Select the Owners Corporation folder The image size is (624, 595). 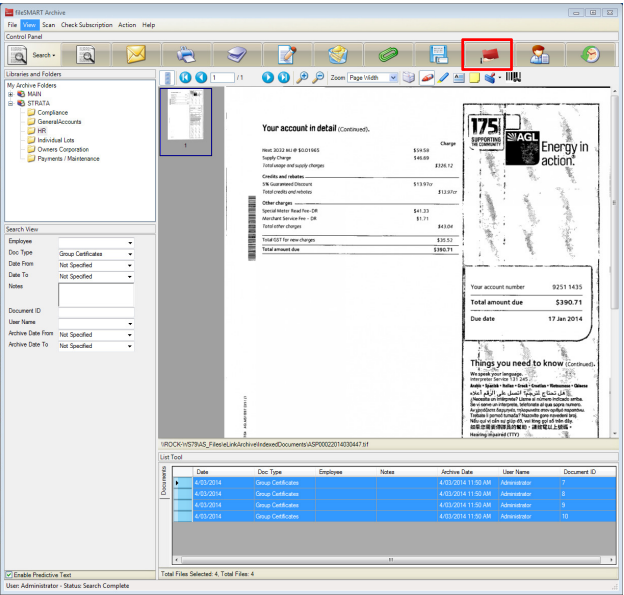coord(63,150)
